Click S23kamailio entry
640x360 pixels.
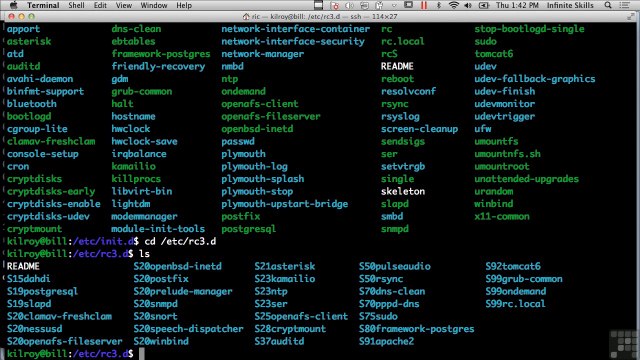pyautogui.click(x=285, y=279)
